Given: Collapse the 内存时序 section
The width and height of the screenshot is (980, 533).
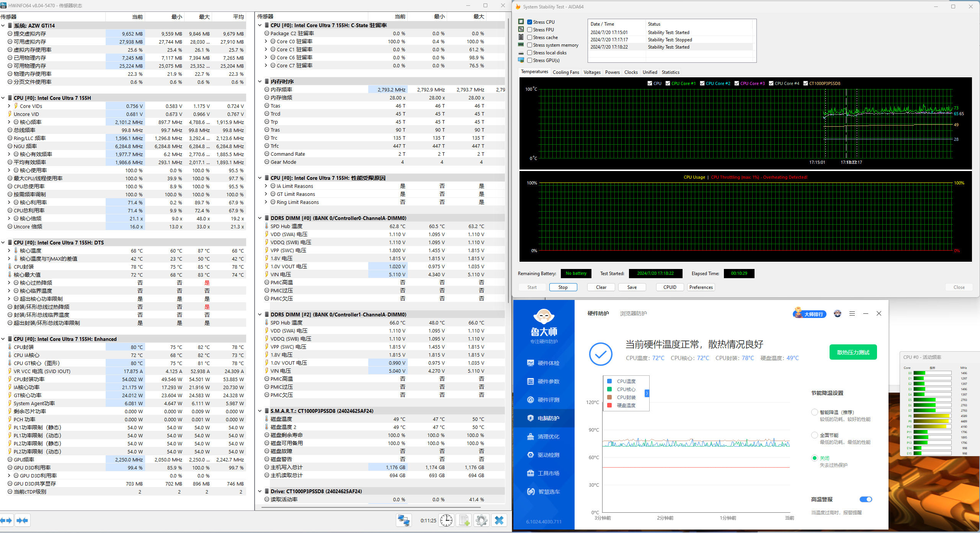Looking at the screenshot, I should [x=260, y=81].
